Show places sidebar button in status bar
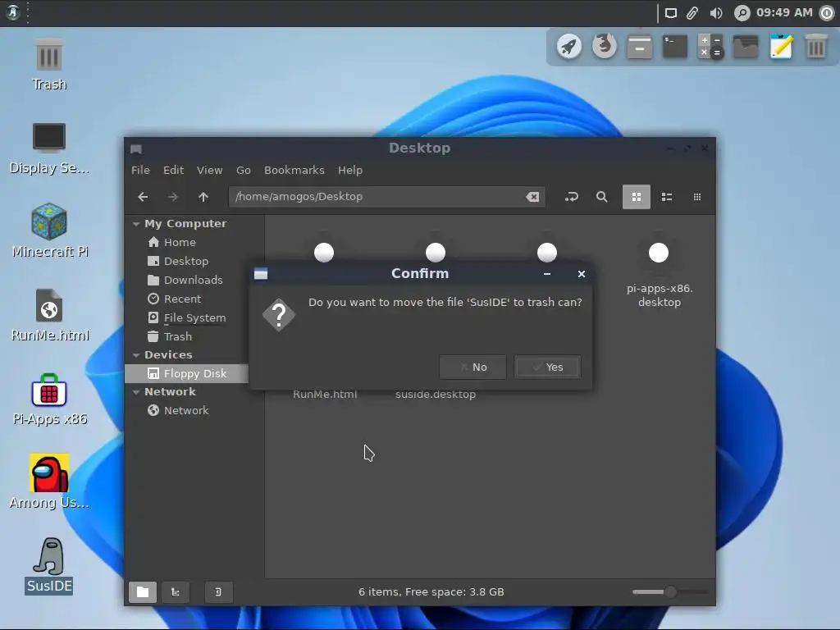 pyautogui.click(x=143, y=592)
